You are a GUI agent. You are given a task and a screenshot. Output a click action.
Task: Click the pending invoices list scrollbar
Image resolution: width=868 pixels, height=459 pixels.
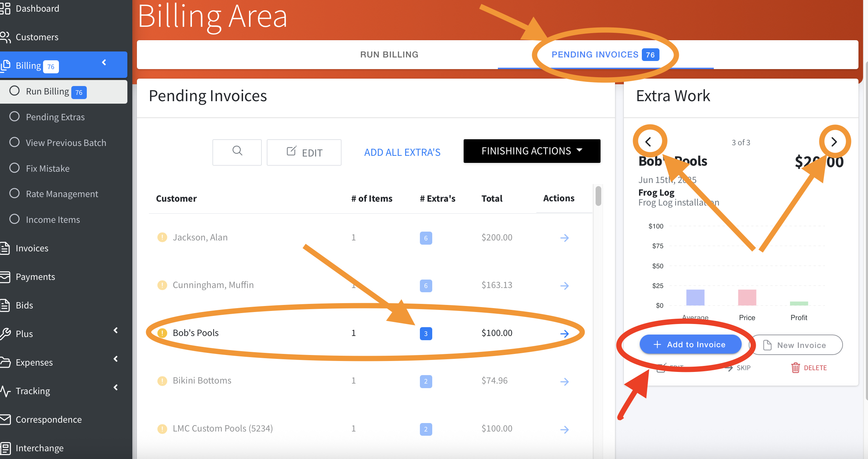pos(598,196)
